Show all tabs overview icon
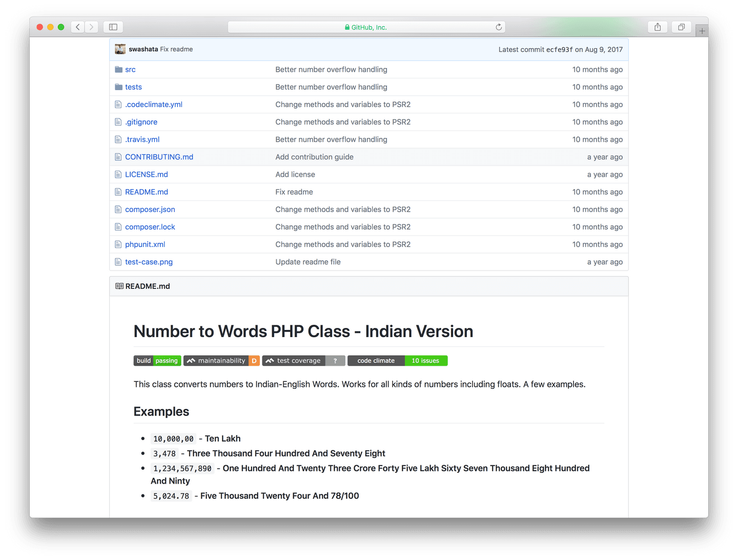Viewport: 738px width, 560px height. point(681,27)
